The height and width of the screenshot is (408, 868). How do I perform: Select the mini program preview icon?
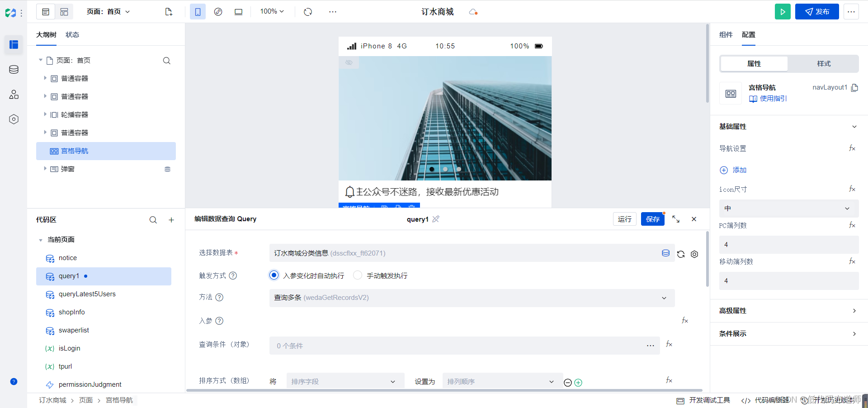218,12
